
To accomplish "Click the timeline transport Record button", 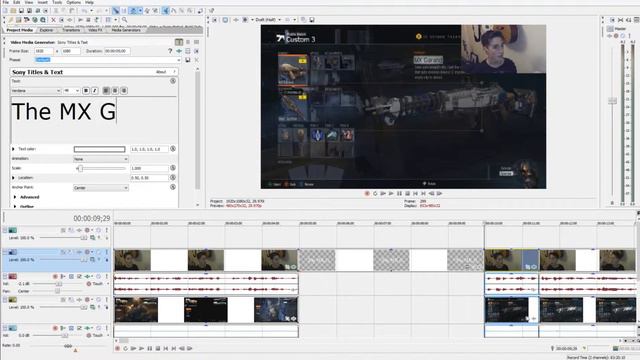I will [118, 349].
